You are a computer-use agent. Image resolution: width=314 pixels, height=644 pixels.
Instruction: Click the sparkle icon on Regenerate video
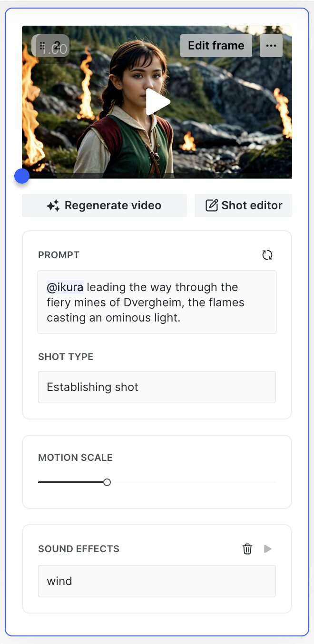pyautogui.click(x=53, y=205)
